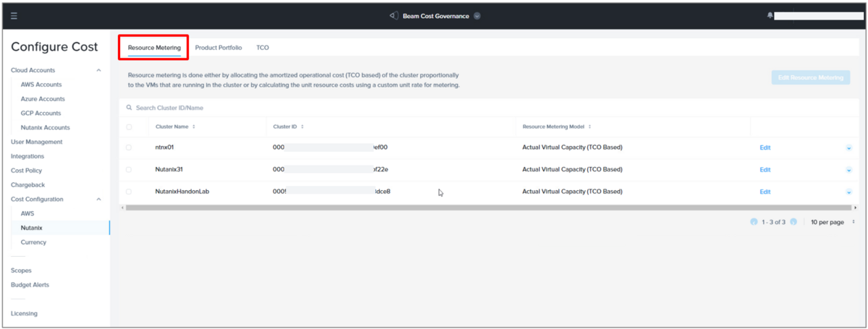This screenshot has width=868, height=329.
Task: Go to User Management
Action: 37,142
